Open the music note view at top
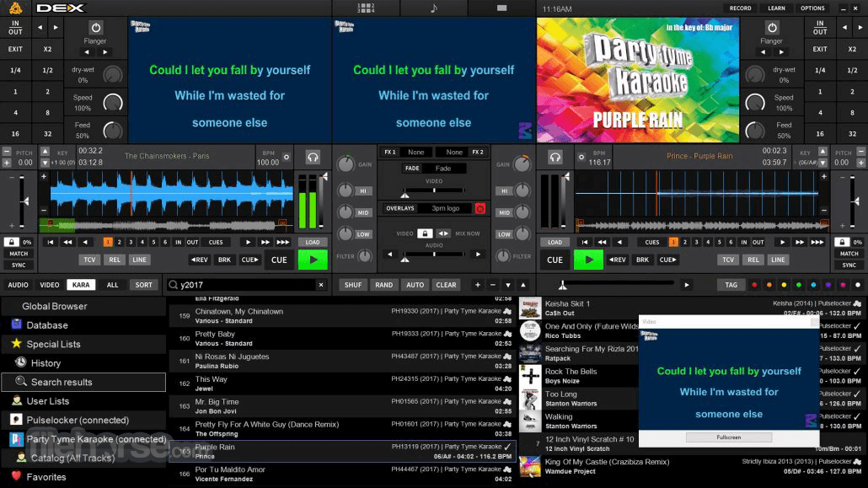 434,8
